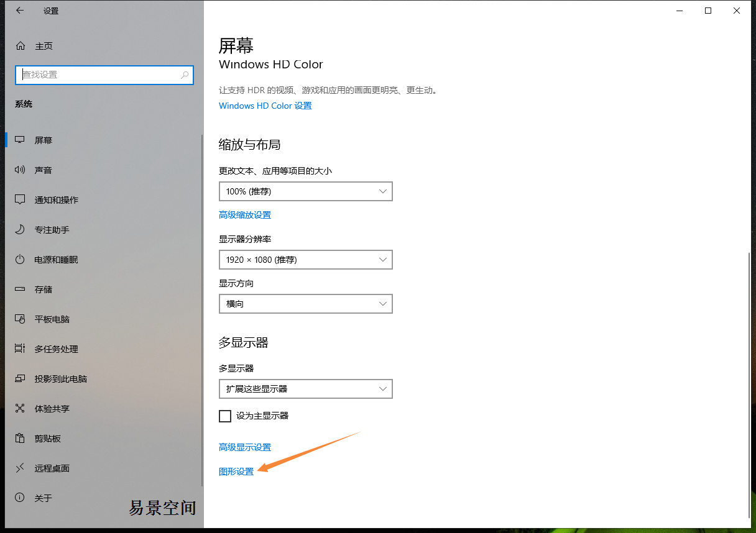Open 图形设置 link
The image size is (756, 533).
tap(236, 471)
